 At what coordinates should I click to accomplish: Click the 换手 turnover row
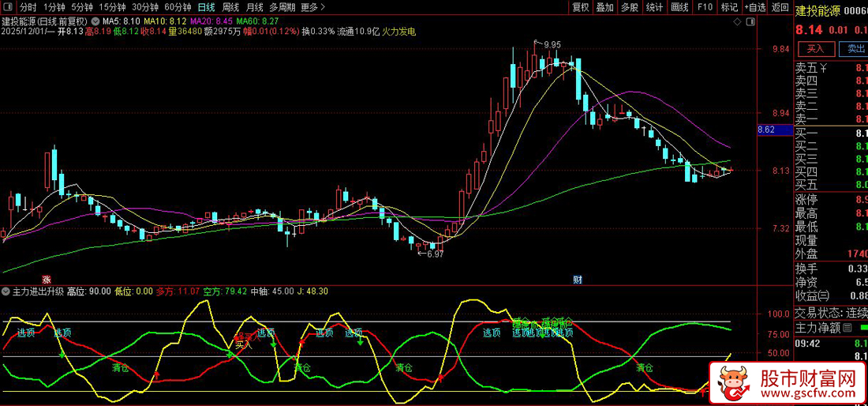[x=831, y=269]
